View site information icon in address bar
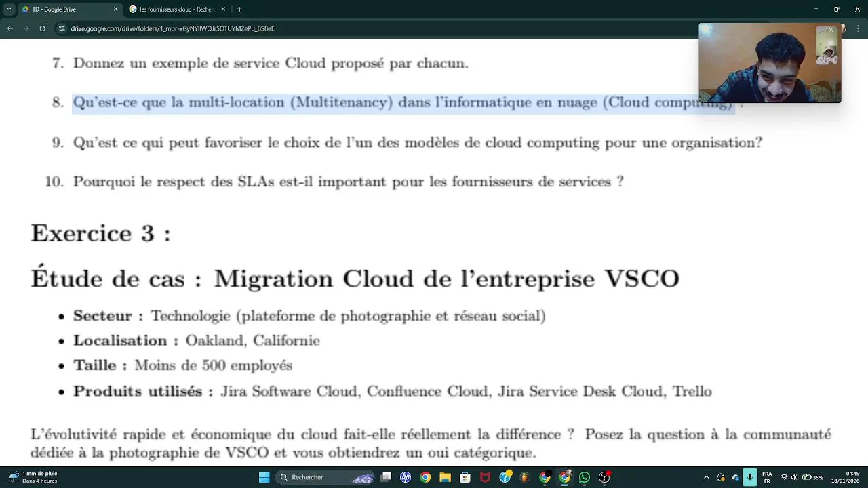This screenshot has height=488, width=868. pos(62,28)
